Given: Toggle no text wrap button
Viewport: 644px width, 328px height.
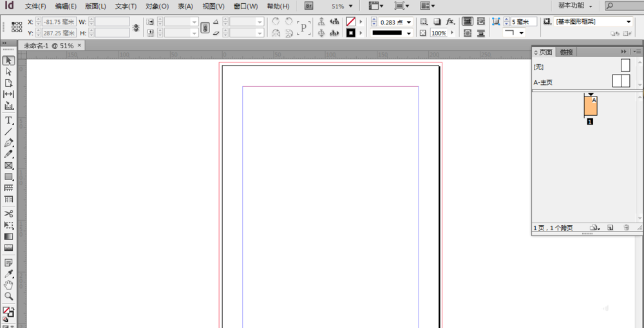Looking at the screenshot, I should tap(467, 21).
